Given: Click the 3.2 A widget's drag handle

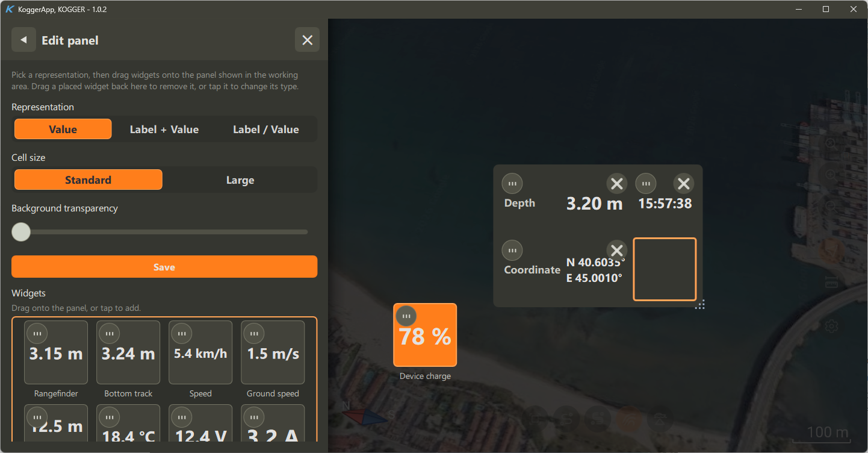Looking at the screenshot, I should 254,417.
